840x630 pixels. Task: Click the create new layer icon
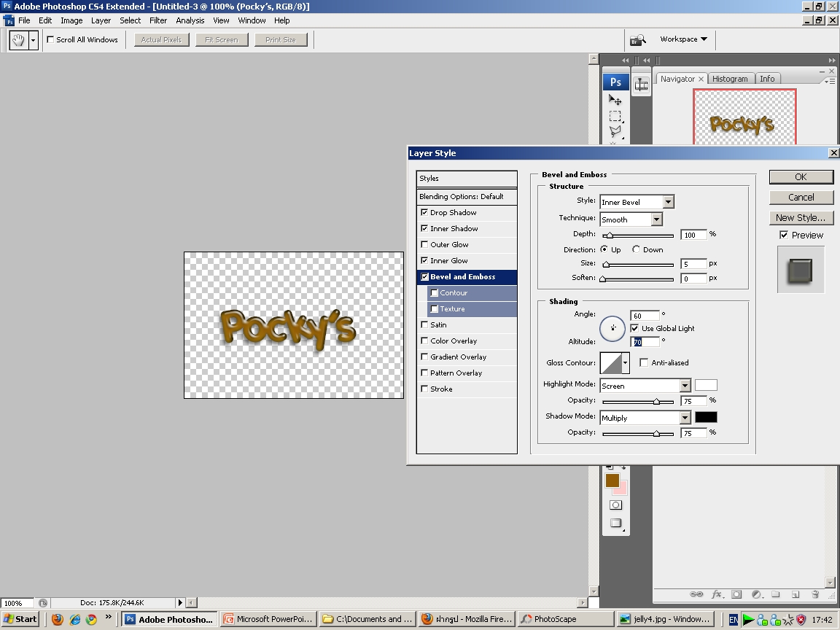pos(796,594)
